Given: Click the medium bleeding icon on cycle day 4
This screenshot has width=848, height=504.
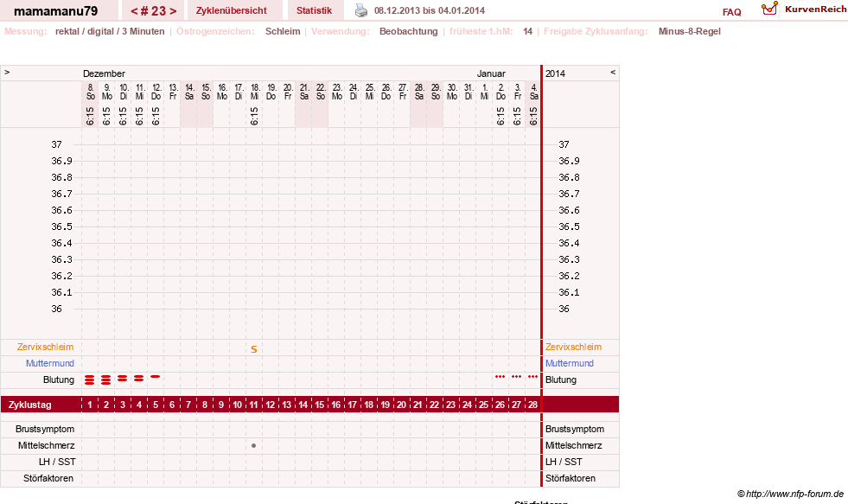Looking at the screenshot, I should (139, 379).
